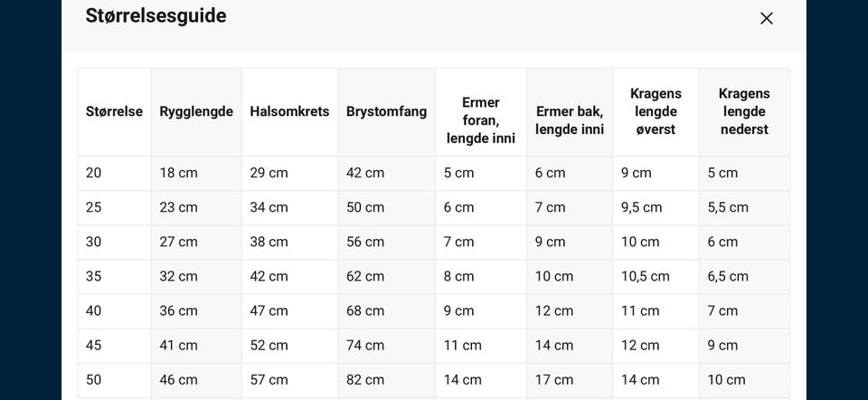Viewport: 868px width, 400px height.
Task: Click the 47 cm Halsomkrets value
Action: pos(269,310)
